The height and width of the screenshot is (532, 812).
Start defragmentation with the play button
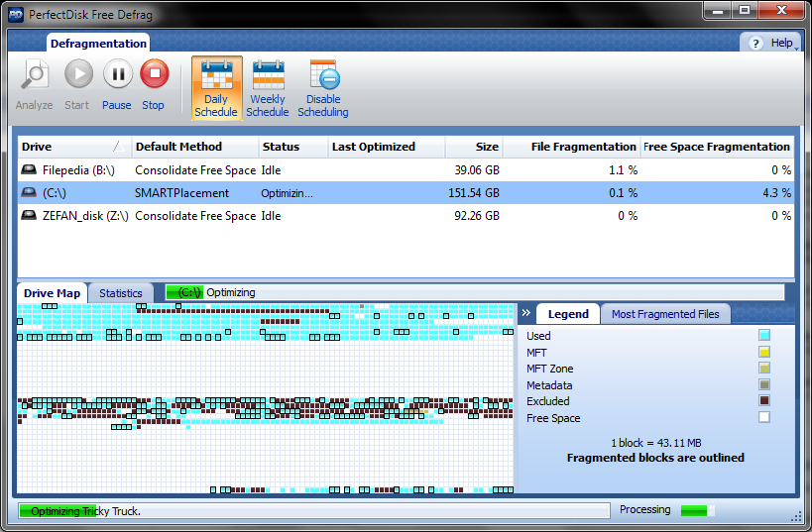(x=78, y=74)
